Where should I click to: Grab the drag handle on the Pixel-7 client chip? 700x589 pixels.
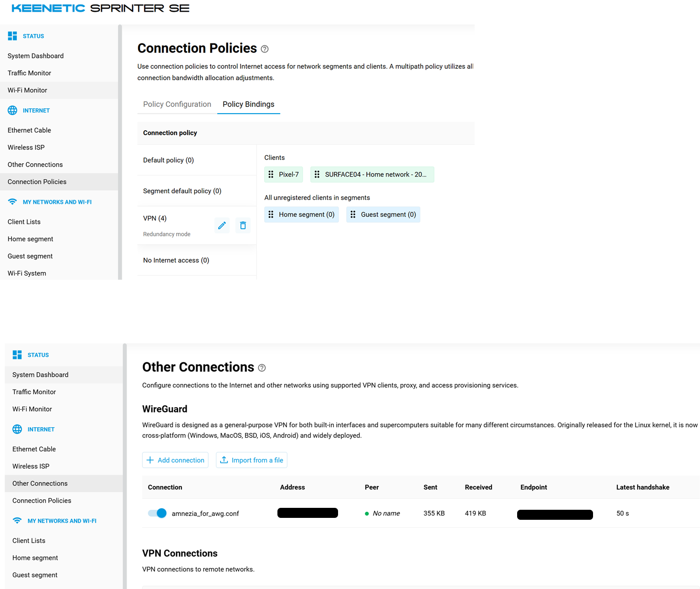pos(271,174)
